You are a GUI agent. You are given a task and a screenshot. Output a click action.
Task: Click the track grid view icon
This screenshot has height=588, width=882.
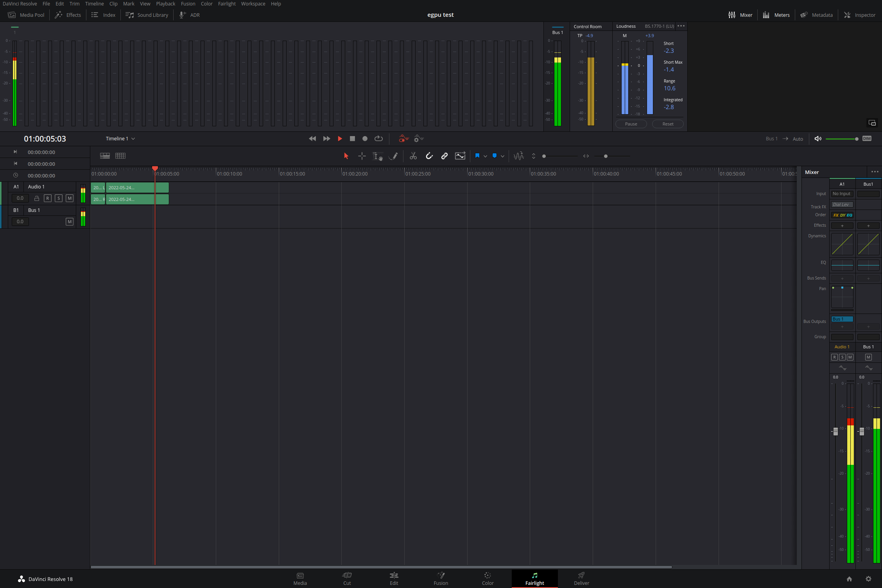coord(120,156)
